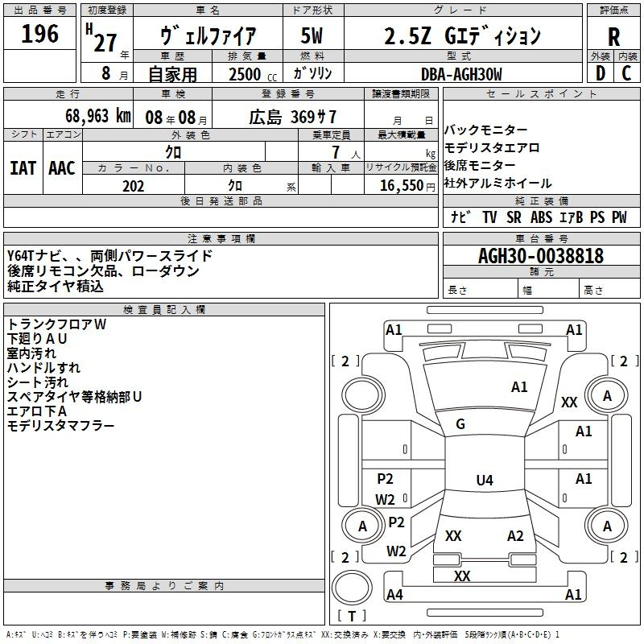The height and width of the screenshot is (644, 644).
Task: Click equipment item TV
Action: pos(489,217)
